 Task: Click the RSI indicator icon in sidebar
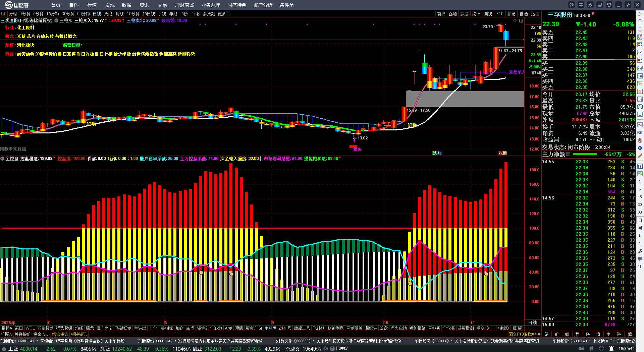click(x=640, y=132)
